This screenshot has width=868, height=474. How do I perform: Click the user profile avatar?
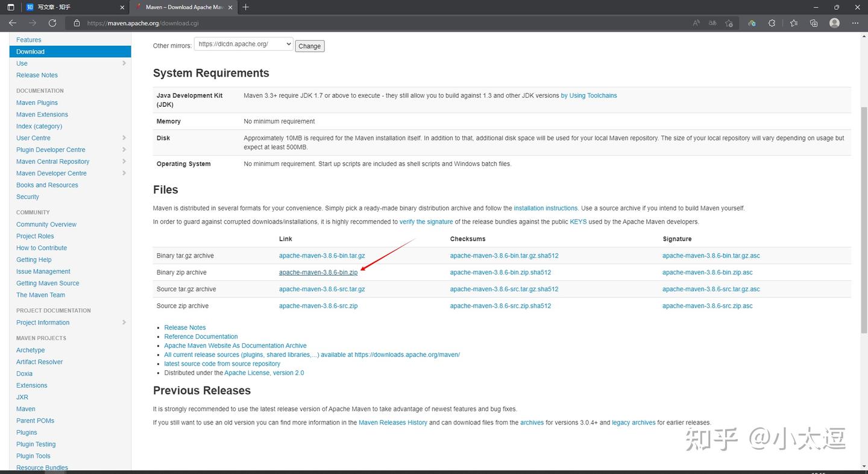pyautogui.click(x=834, y=23)
